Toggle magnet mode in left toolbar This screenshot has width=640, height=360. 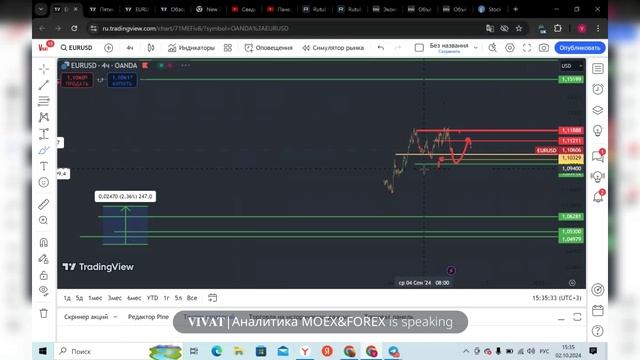44,242
